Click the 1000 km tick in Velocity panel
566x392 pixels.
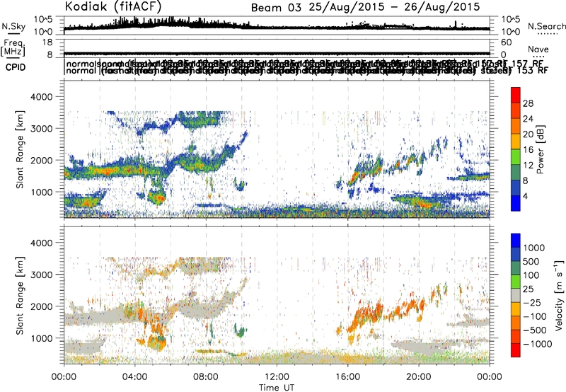[43, 338]
